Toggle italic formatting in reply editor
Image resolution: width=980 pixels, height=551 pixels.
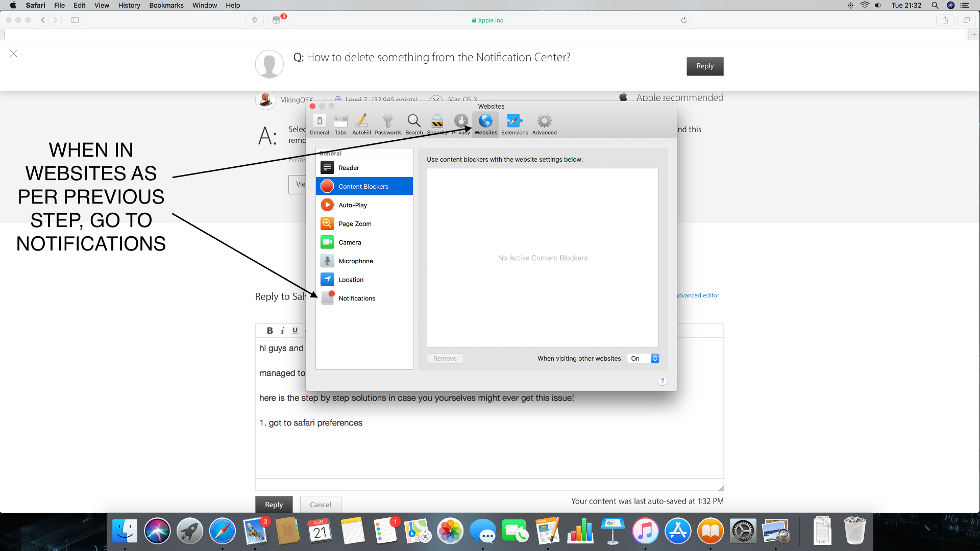(282, 331)
